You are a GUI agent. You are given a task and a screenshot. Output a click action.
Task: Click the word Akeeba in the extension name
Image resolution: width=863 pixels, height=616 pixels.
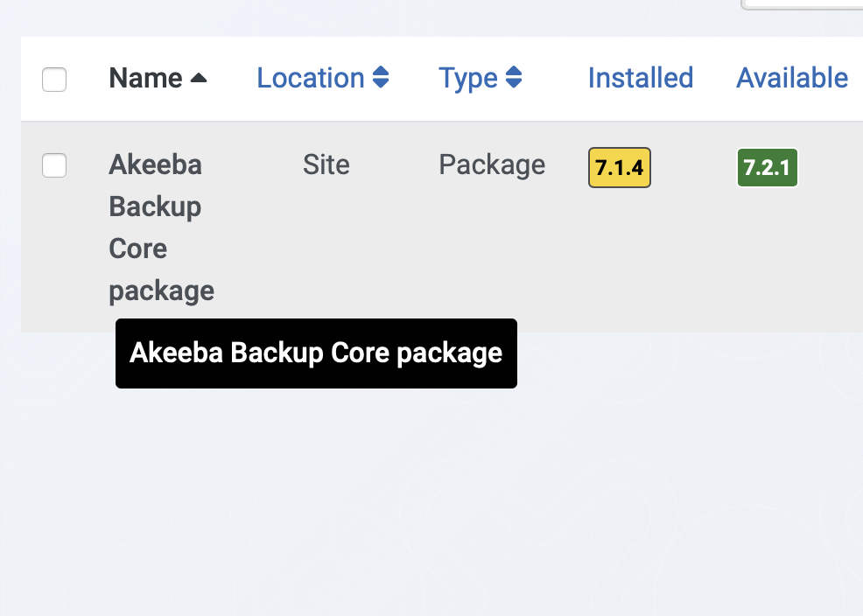tap(156, 165)
